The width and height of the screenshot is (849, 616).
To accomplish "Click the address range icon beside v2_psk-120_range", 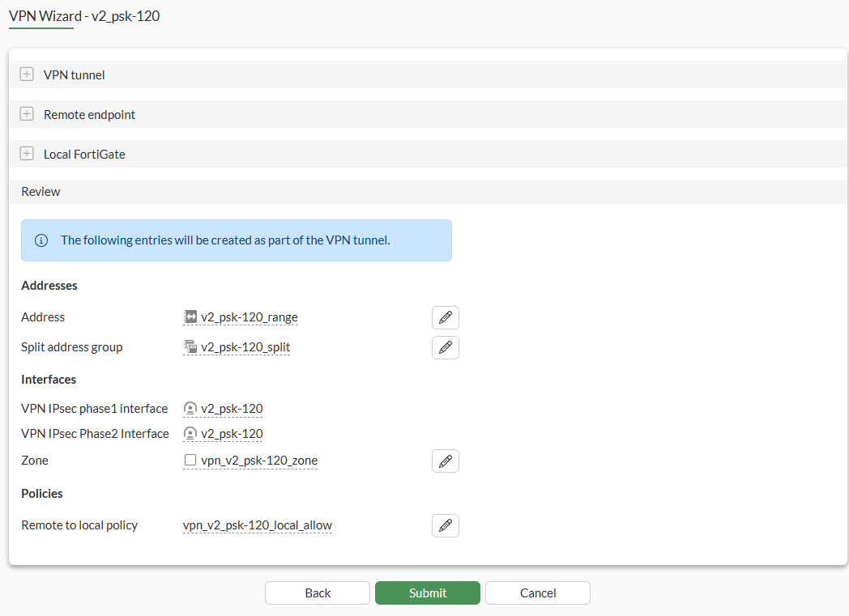I will tap(190, 316).
